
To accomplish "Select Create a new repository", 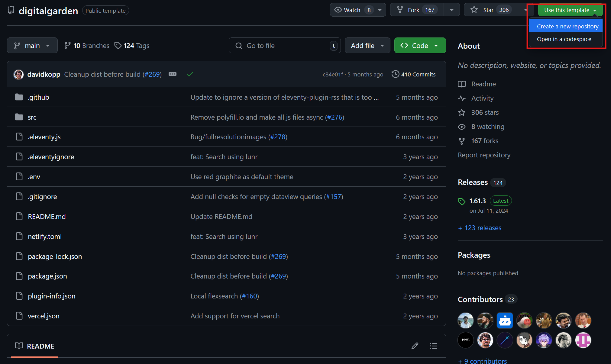I will pyautogui.click(x=567, y=26).
